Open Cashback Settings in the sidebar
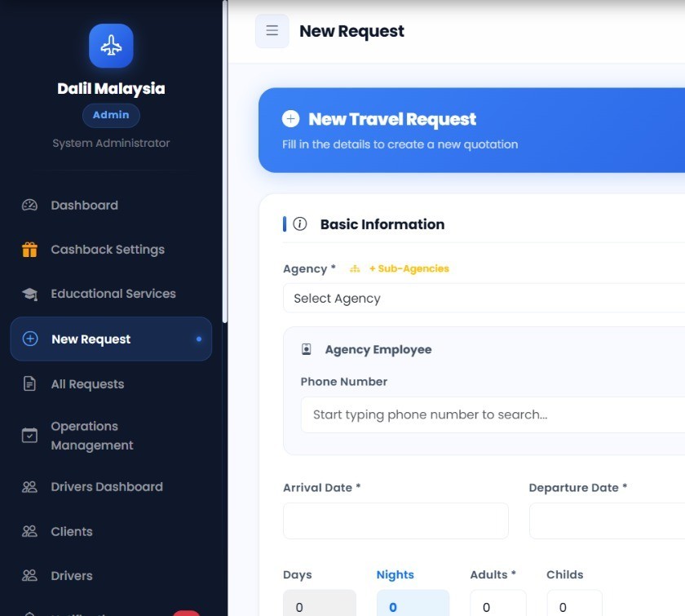The height and width of the screenshot is (616, 685). (x=111, y=250)
